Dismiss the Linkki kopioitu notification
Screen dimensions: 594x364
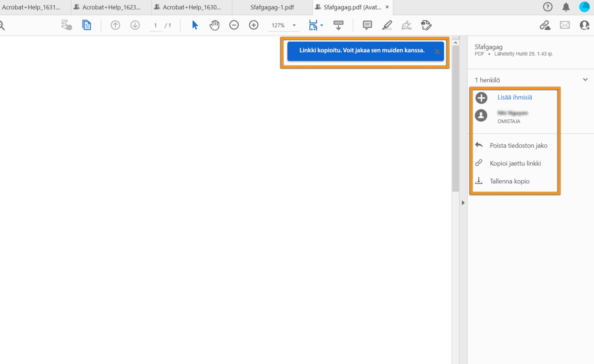tap(437, 52)
